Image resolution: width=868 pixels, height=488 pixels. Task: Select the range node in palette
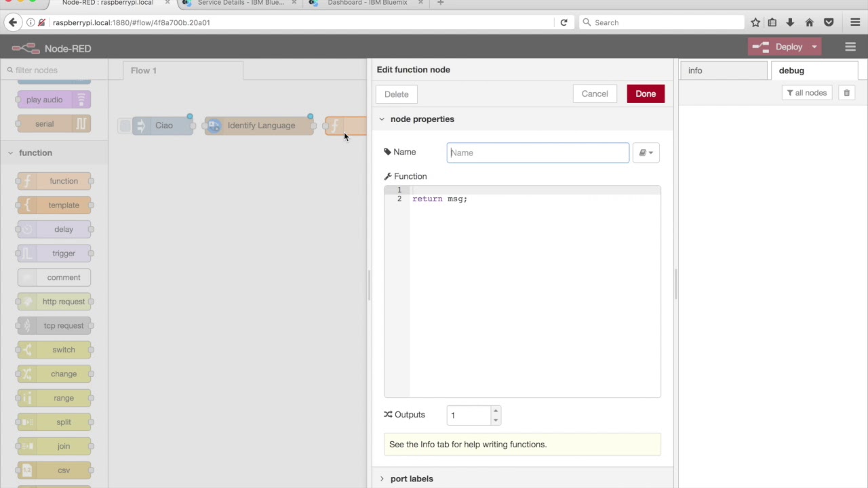(x=54, y=398)
